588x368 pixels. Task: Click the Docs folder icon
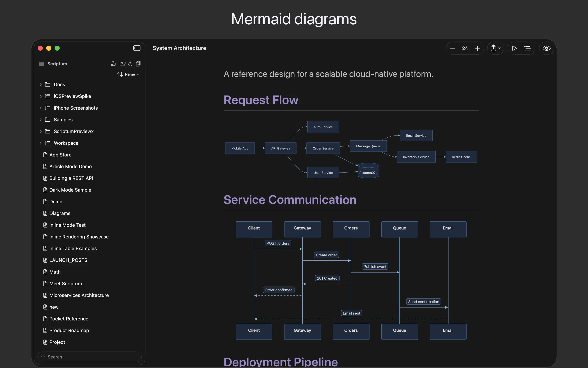48,84
